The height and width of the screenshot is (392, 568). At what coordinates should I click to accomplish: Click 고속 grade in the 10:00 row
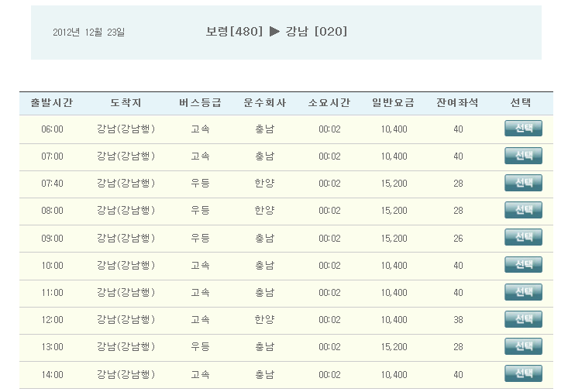point(200,265)
